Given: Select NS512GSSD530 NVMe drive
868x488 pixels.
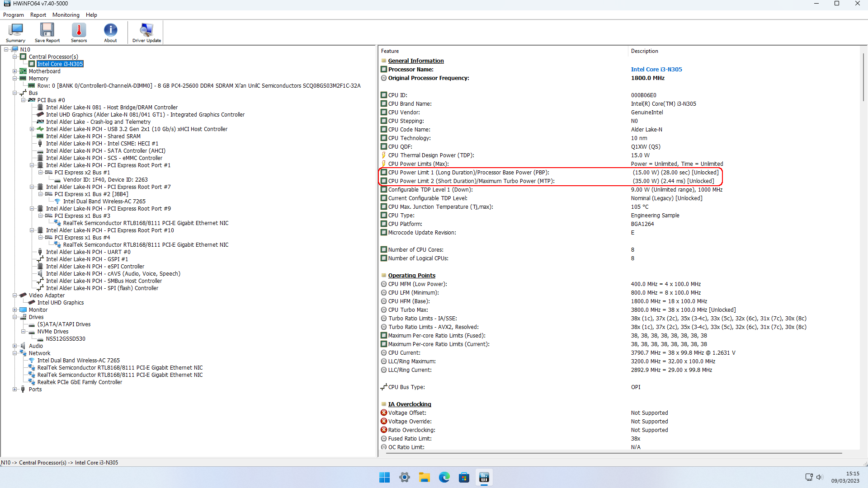Looking at the screenshot, I should click(66, 339).
